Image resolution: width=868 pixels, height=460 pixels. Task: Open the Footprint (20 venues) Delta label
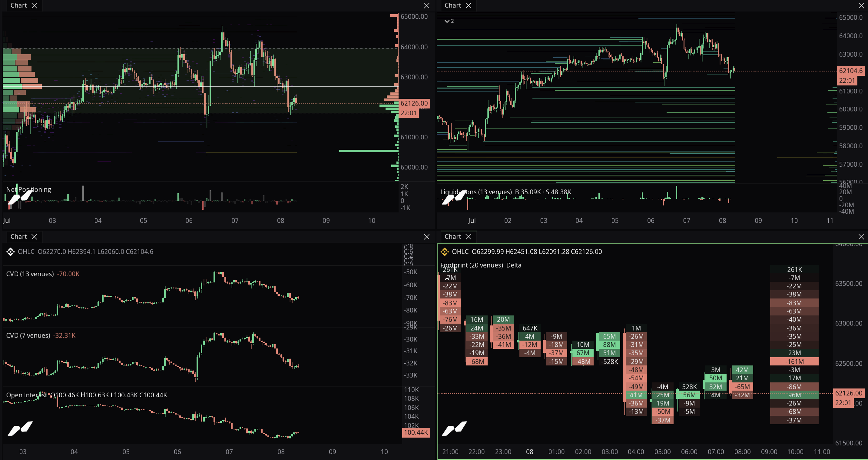481,265
